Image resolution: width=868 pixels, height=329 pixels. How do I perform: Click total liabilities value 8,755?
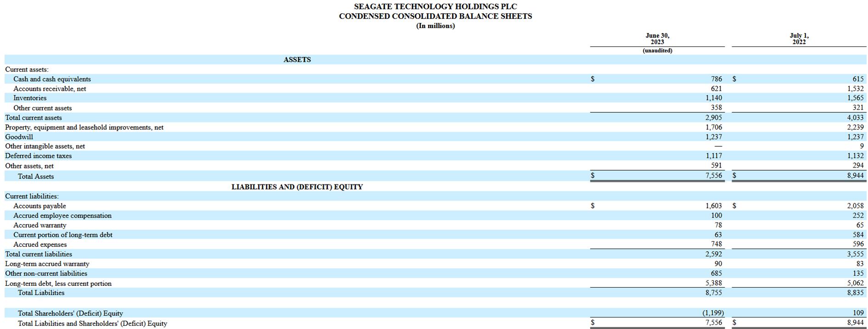pyautogui.click(x=714, y=292)
